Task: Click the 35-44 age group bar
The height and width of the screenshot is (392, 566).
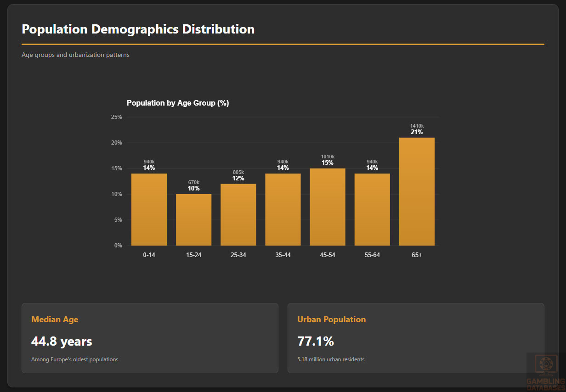Action: point(283,209)
